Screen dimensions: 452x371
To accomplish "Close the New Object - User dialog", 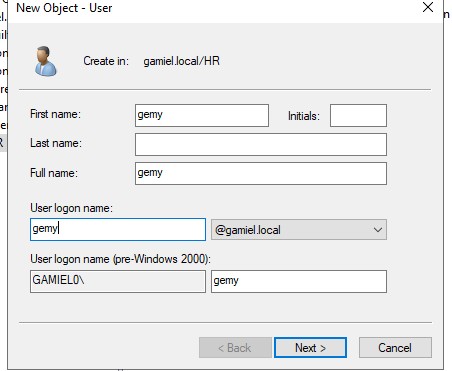I will (428, 7).
